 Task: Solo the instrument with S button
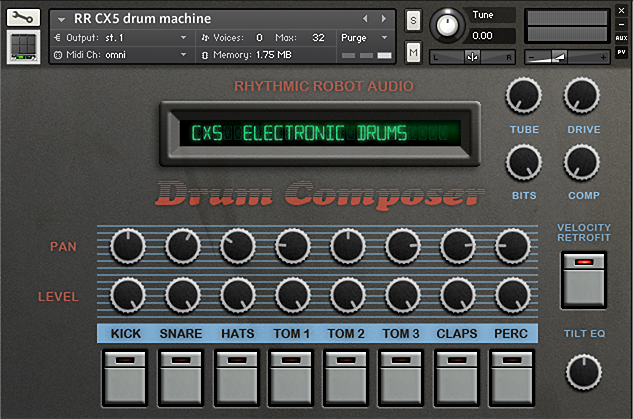click(x=413, y=20)
